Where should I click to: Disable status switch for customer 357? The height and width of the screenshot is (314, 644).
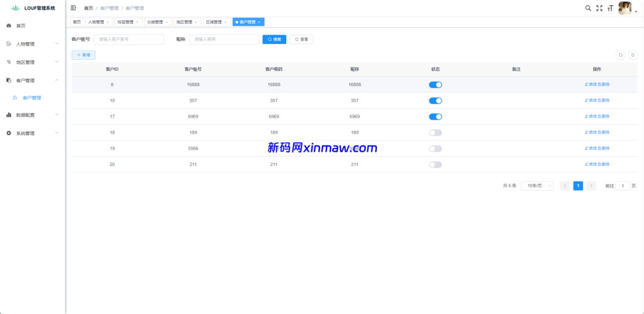coord(435,101)
